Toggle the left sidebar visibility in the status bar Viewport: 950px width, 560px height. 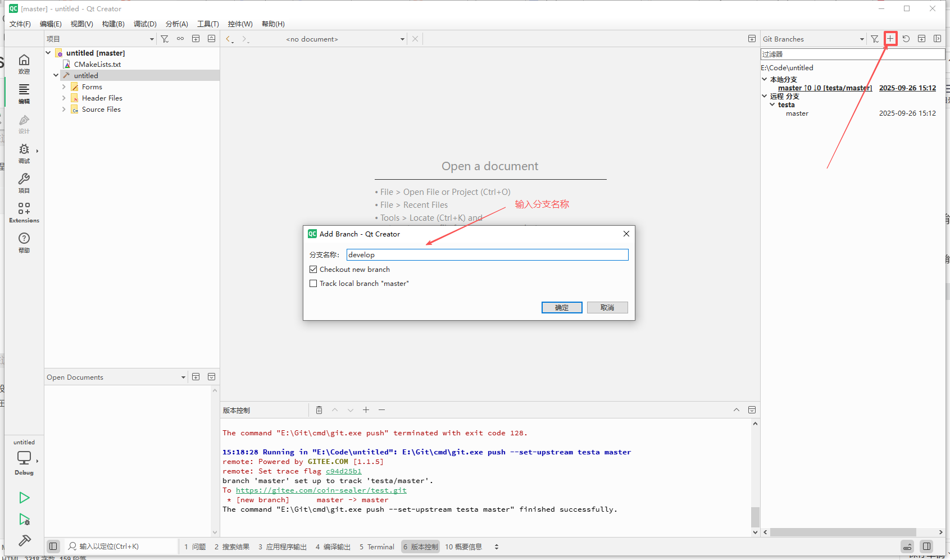[53, 546]
